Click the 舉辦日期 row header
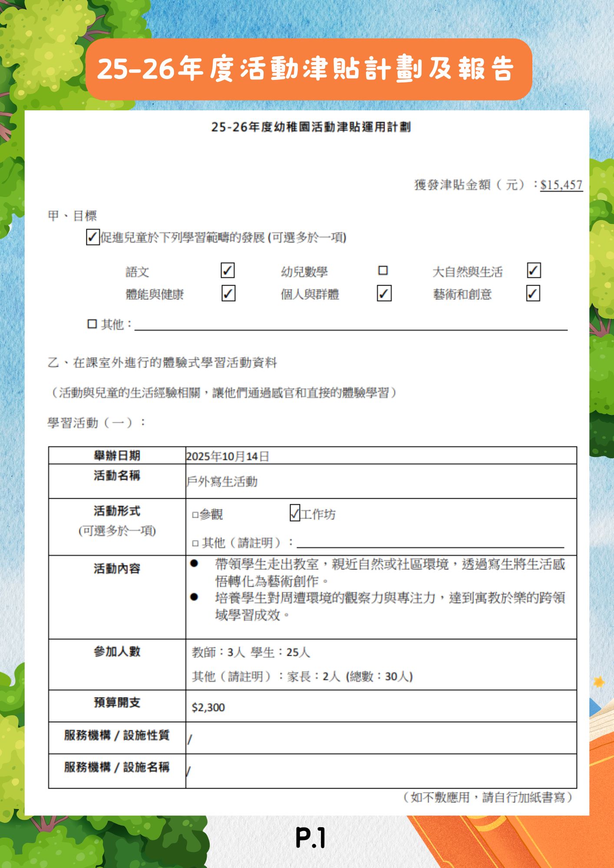 117,455
